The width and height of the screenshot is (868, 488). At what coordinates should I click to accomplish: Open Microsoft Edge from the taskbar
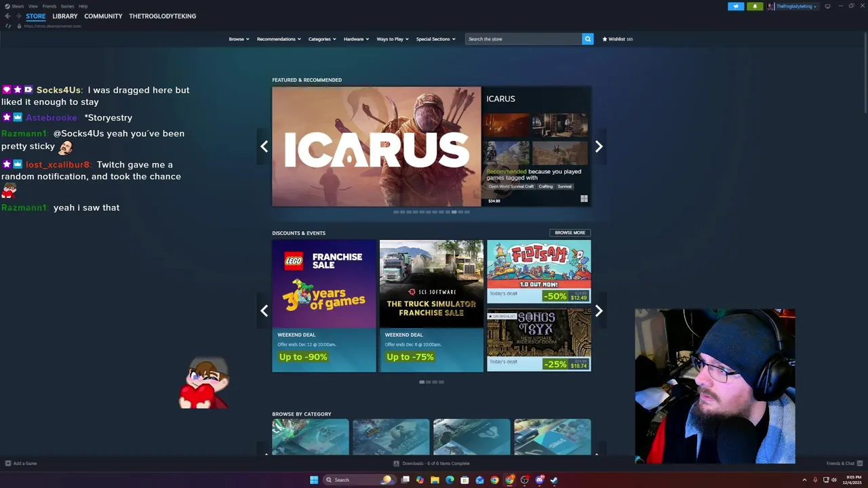pos(450,480)
